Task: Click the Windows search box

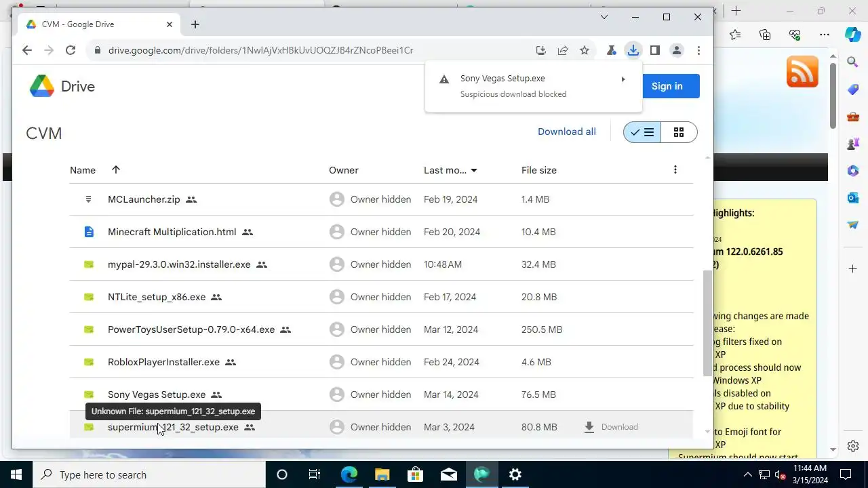Action: (x=149, y=474)
